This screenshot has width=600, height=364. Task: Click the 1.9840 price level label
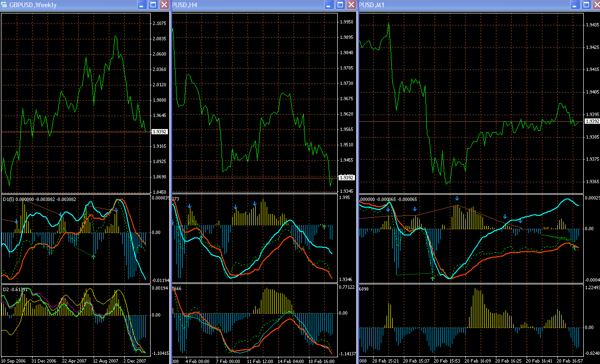click(347, 53)
